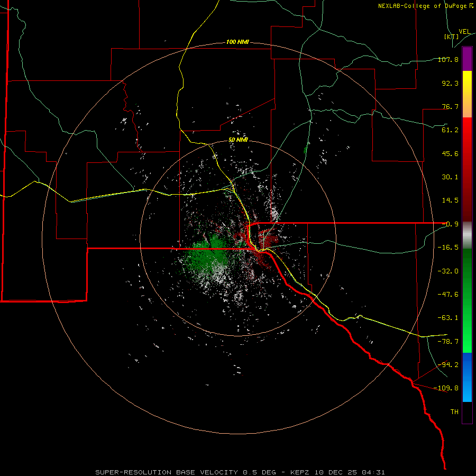Click the 100 NMI range ring label
This screenshot has height=476, width=476.
coord(237,42)
